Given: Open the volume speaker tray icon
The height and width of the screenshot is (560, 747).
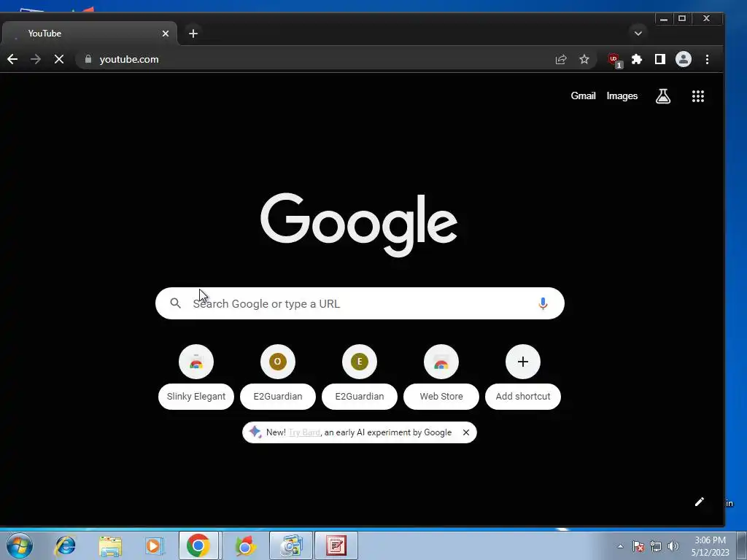Looking at the screenshot, I should tap(673, 546).
